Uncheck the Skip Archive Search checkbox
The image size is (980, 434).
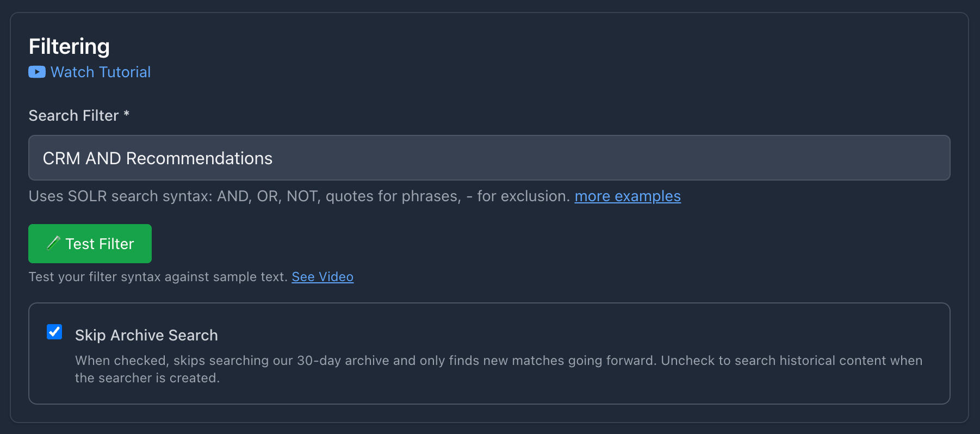point(54,332)
